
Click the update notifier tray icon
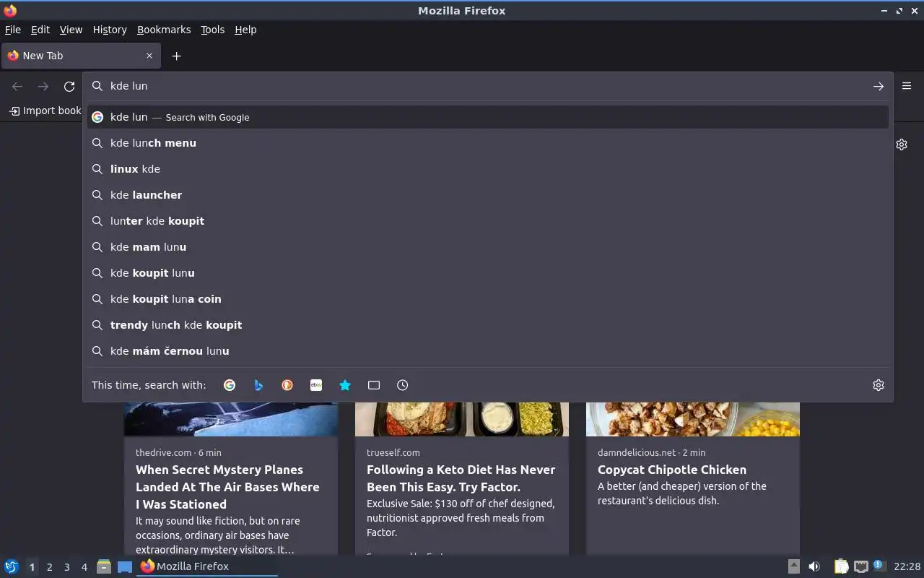pos(879,566)
